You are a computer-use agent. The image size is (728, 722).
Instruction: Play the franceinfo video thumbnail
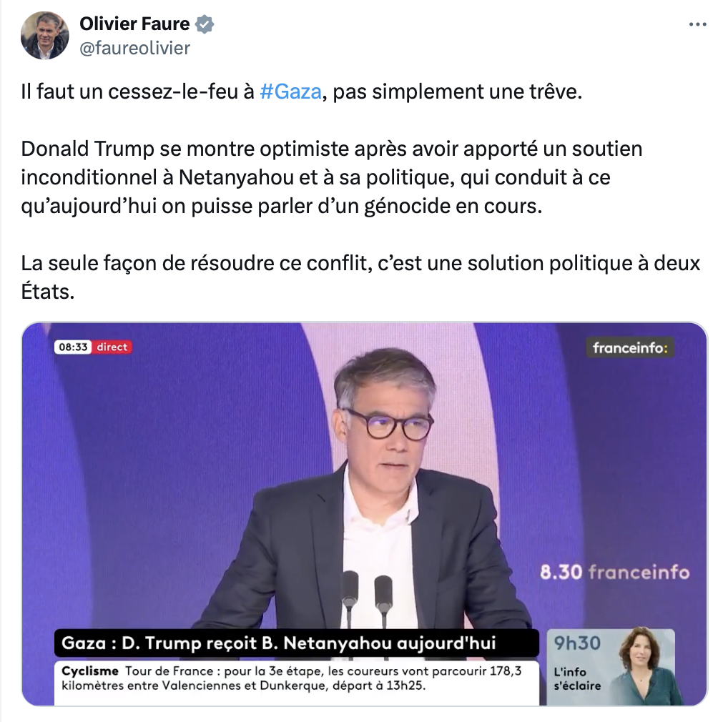[x=365, y=514]
